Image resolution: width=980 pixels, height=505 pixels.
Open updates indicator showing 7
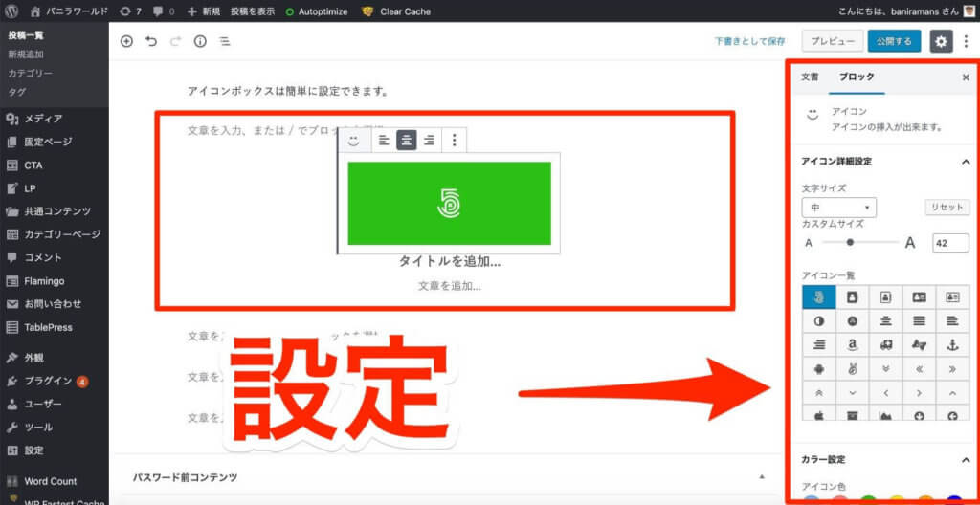(130, 11)
